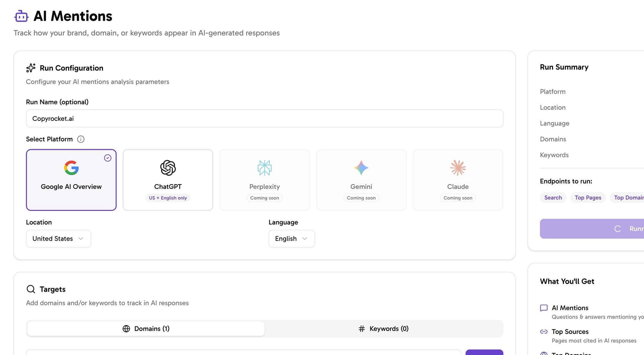Click the ChatGPT logo icon

[168, 168]
